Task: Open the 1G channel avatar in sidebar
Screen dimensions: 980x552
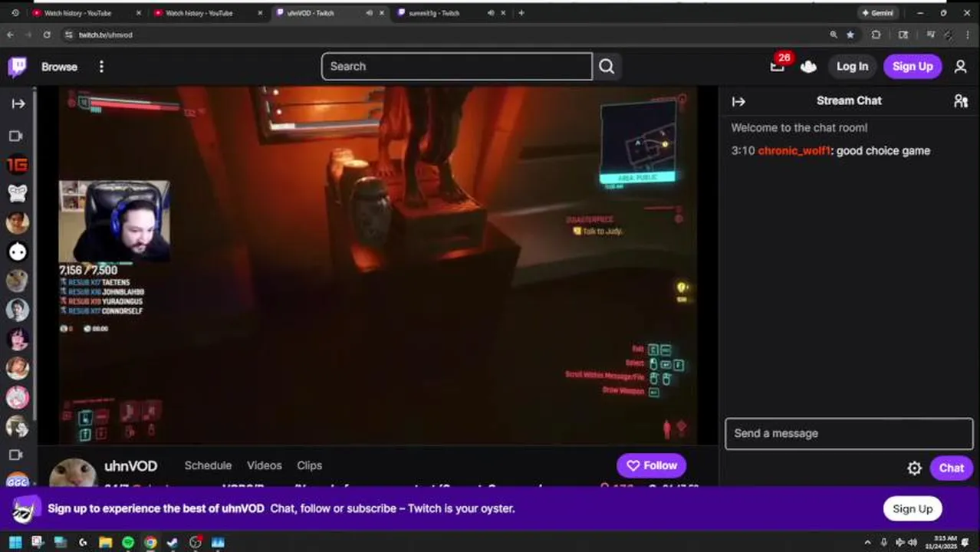Action: 18,164
